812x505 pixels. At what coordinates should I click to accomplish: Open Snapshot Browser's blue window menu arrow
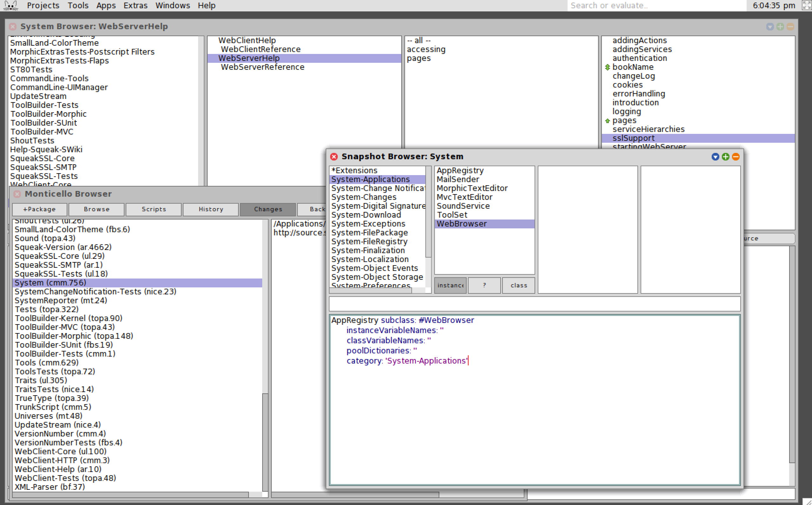[715, 157]
